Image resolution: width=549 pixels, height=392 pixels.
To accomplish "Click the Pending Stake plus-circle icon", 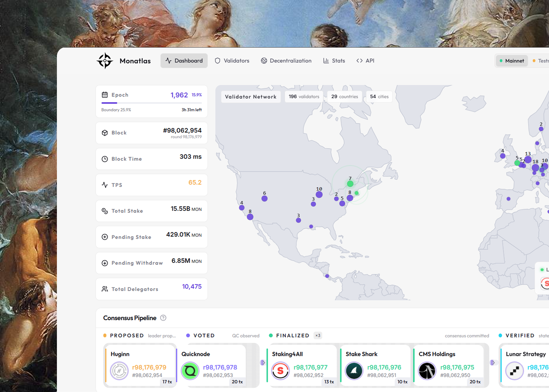I will tap(105, 237).
